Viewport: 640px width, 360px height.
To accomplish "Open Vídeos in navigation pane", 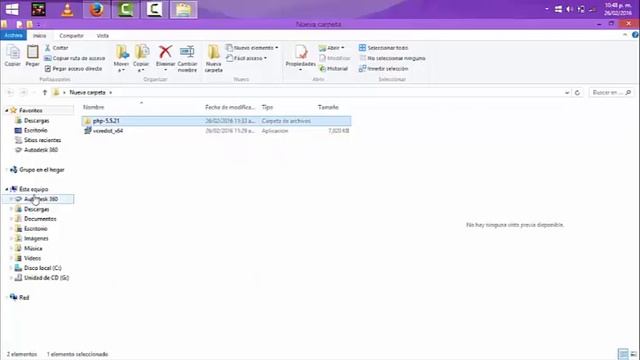I will 32,258.
